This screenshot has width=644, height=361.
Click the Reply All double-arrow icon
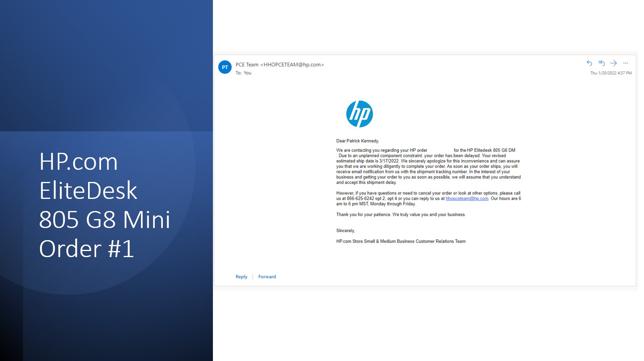(x=602, y=63)
